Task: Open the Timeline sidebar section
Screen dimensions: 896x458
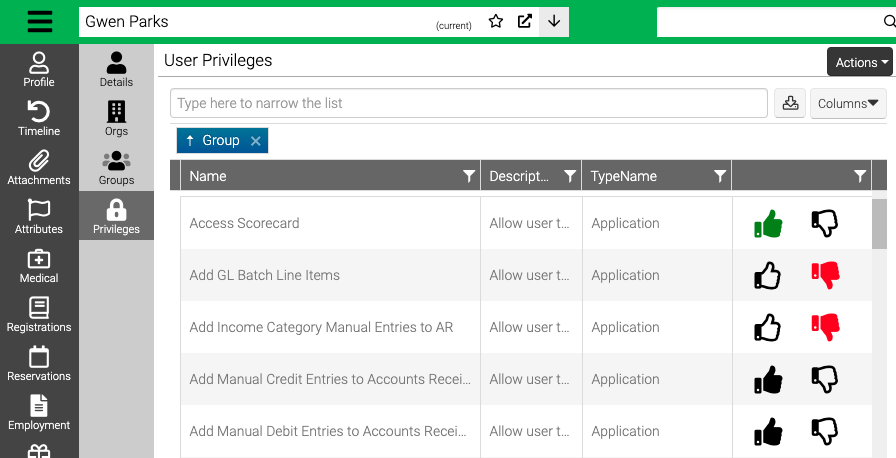Action: [39, 118]
